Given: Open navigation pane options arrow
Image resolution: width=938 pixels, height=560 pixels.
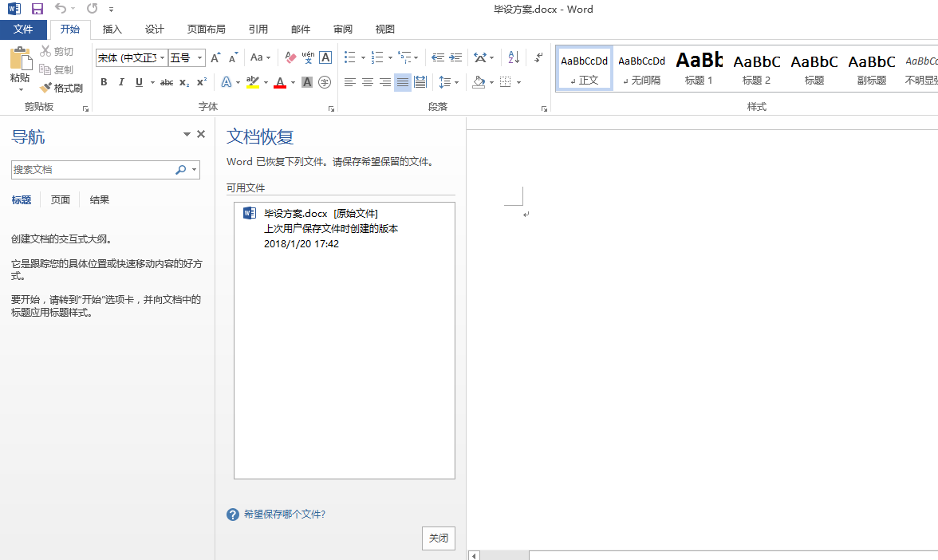Looking at the screenshot, I should [187, 134].
